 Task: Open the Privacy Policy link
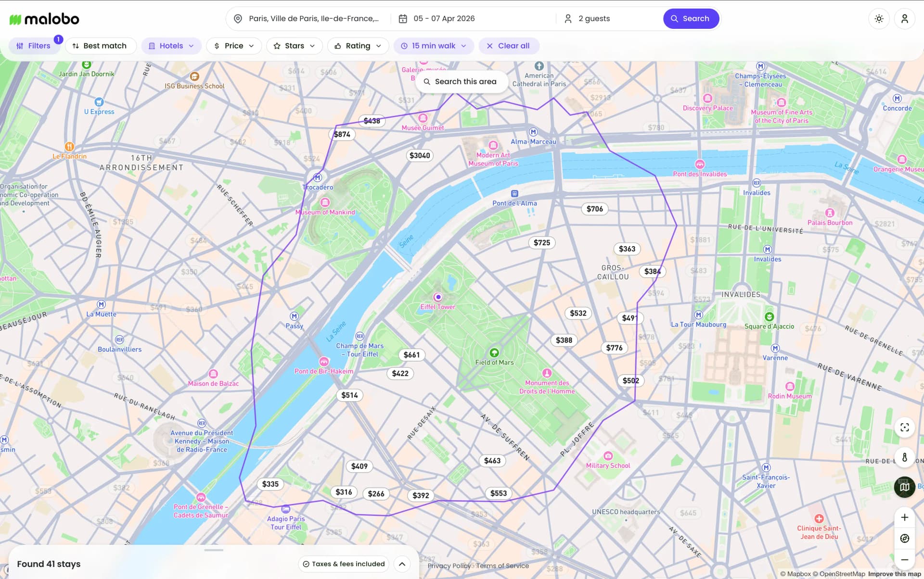449,566
